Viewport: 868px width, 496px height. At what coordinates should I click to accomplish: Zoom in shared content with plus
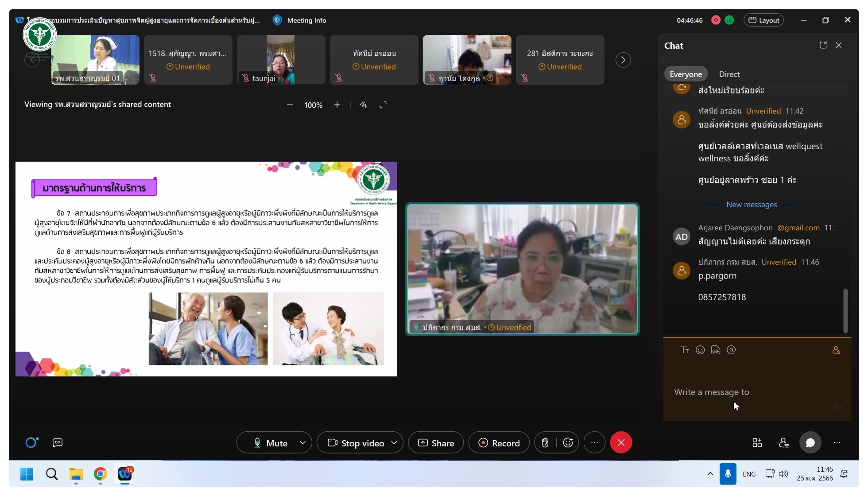[337, 105]
